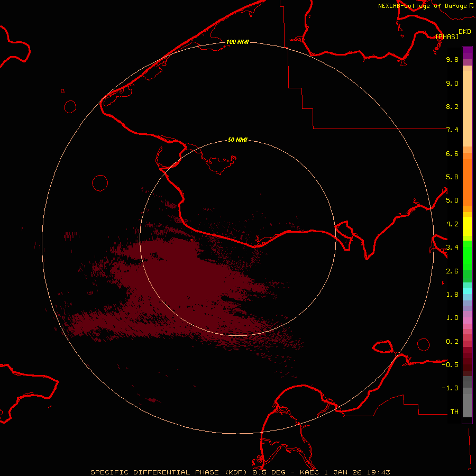Pick the yellow segment of the color bar
The width and height of the screenshot is (476, 476).
tap(467, 226)
